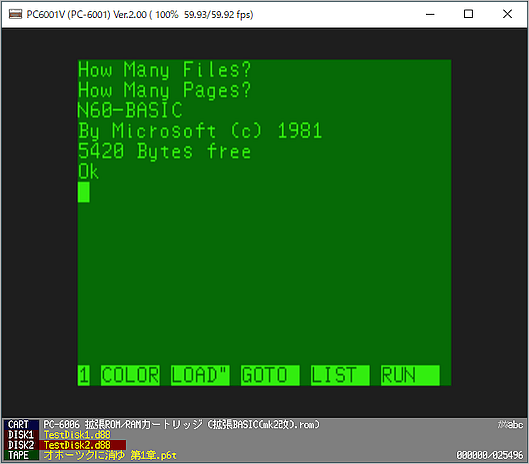Click the DISK1 status indicator

[21, 435]
